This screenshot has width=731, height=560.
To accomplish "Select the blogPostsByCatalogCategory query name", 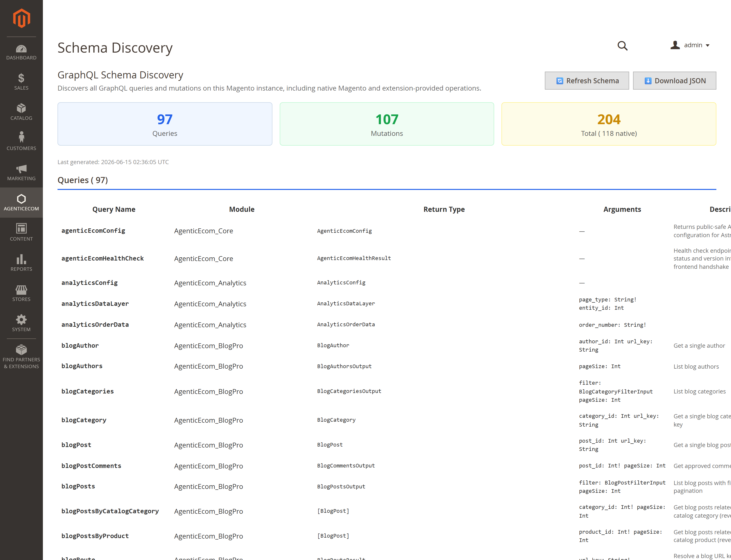I will click(110, 511).
